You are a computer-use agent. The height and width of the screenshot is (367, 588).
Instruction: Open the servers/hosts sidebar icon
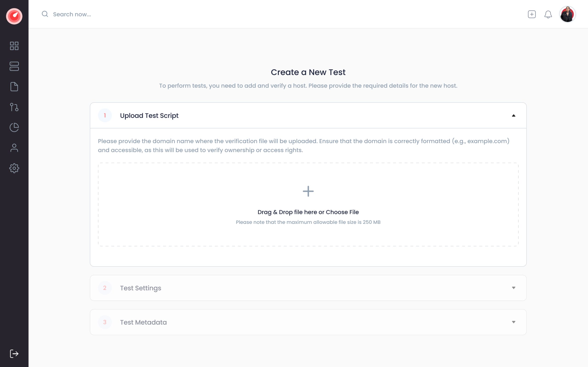(x=14, y=66)
